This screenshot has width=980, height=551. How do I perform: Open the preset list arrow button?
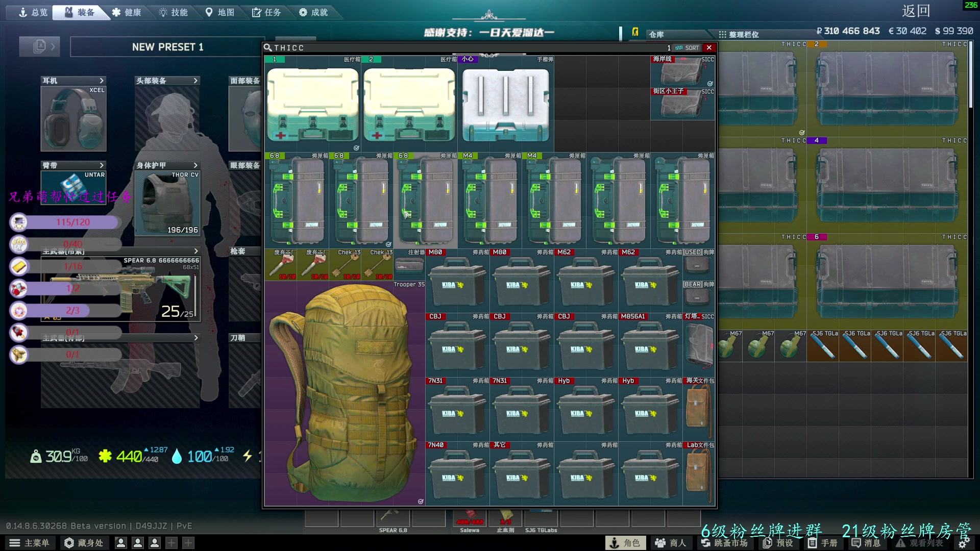coord(39,46)
